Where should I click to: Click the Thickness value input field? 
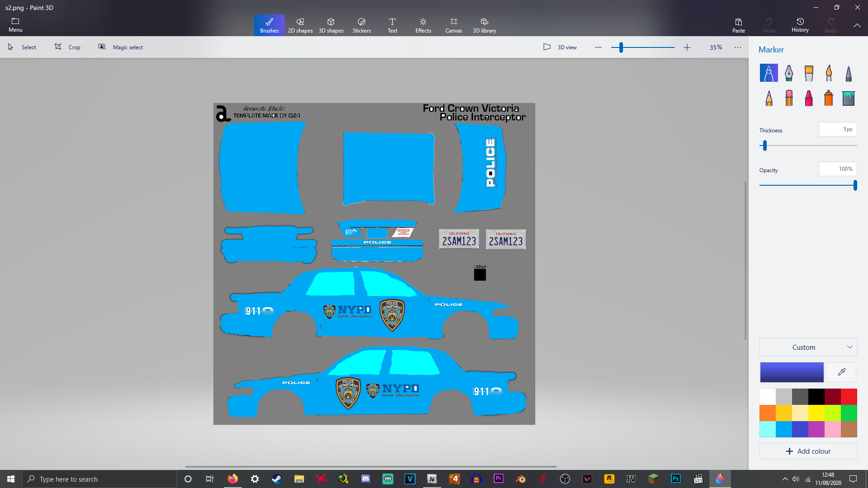point(837,129)
